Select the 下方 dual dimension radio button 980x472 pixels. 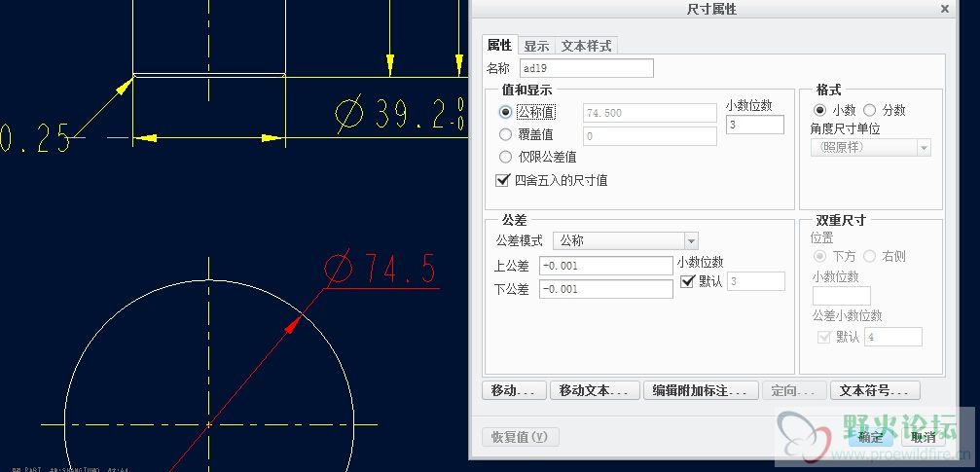[818, 256]
